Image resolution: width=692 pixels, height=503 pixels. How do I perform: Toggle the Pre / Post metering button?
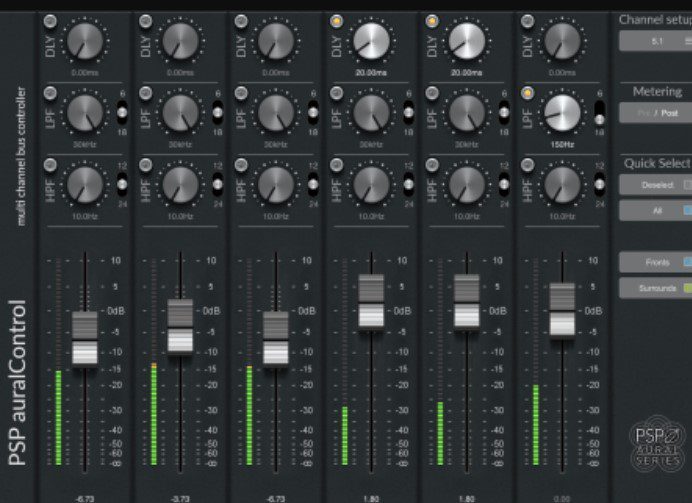pyautogui.click(x=655, y=113)
